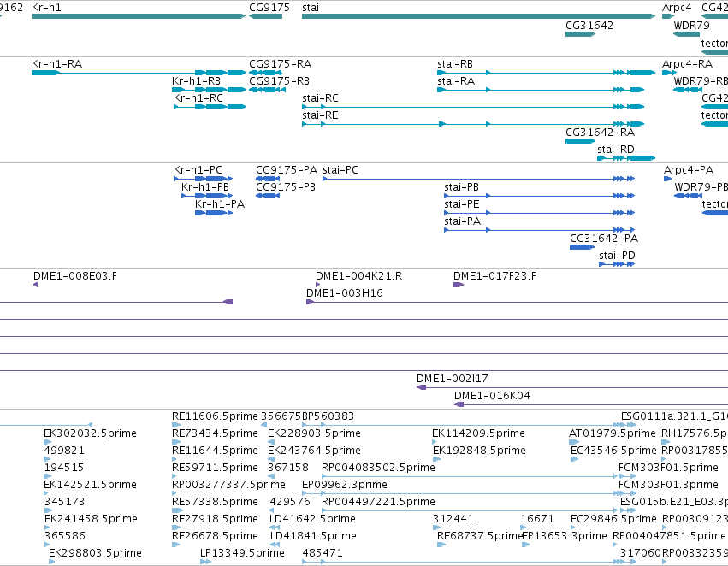Select the stai gene span
Viewport: 728px width, 566px height.
click(x=478, y=16)
